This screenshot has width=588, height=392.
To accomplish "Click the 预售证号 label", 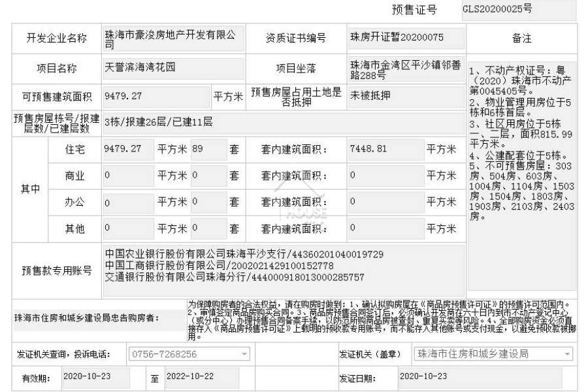I will [414, 10].
